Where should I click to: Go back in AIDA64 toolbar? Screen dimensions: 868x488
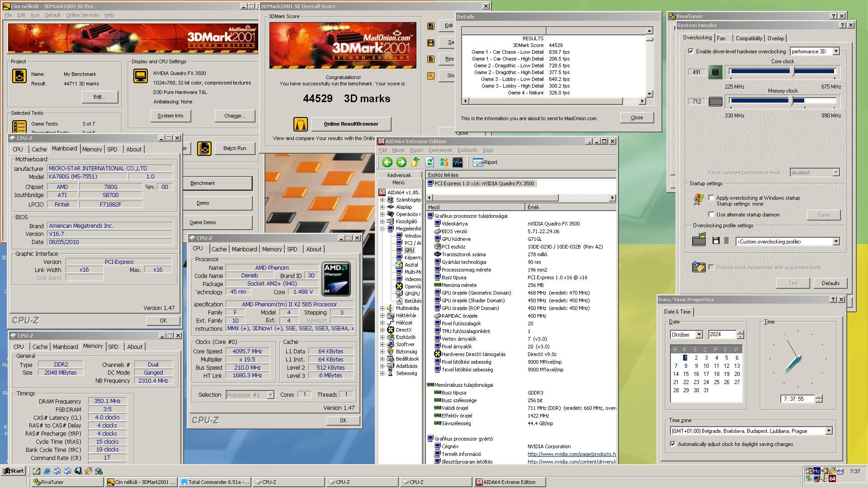coord(387,162)
